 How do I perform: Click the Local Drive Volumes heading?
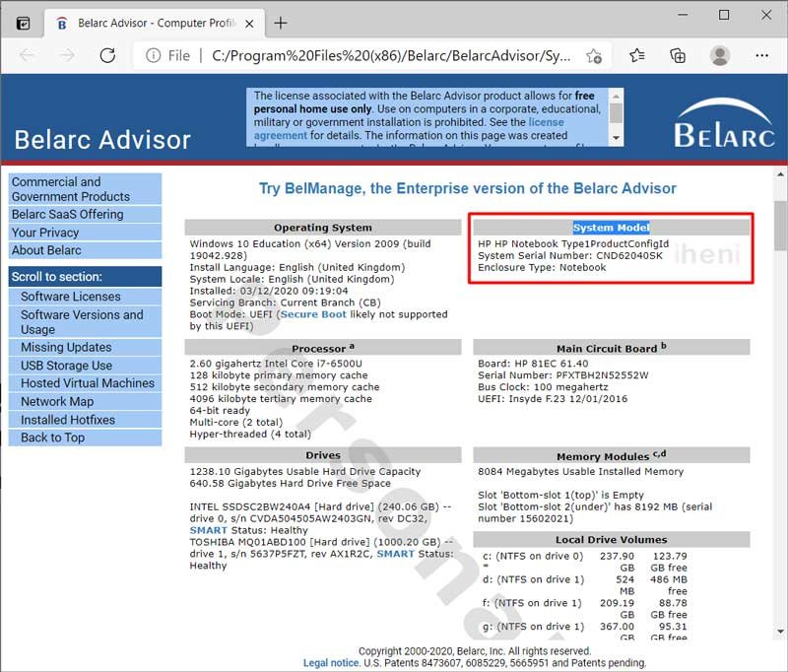[611, 539]
